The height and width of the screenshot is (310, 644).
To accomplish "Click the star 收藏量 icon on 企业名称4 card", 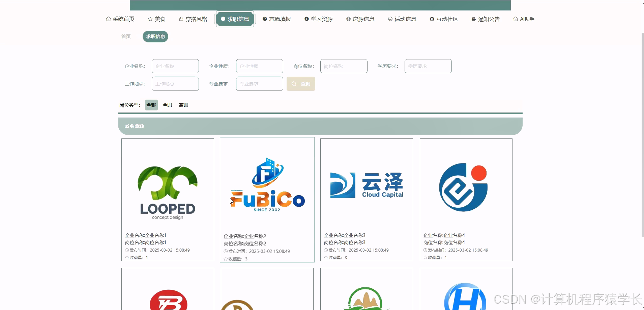I will pos(426,257).
